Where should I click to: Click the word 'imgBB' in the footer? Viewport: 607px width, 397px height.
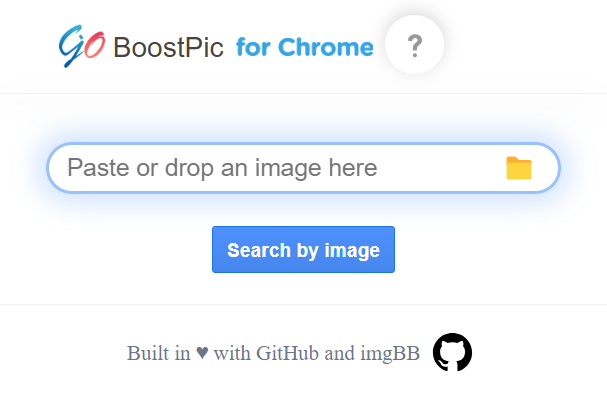tap(390, 354)
